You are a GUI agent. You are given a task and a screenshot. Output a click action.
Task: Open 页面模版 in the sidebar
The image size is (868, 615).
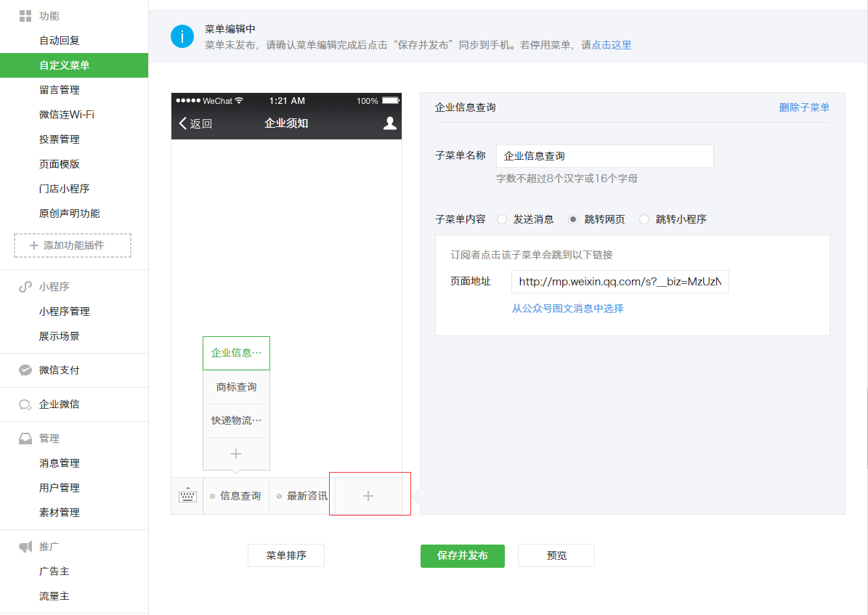tap(60, 164)
